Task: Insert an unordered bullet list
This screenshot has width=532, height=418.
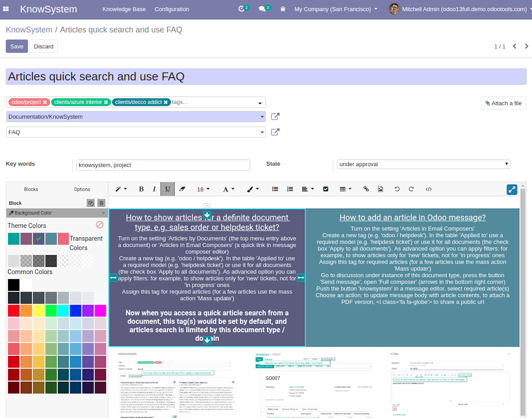Action: [275, 189]
